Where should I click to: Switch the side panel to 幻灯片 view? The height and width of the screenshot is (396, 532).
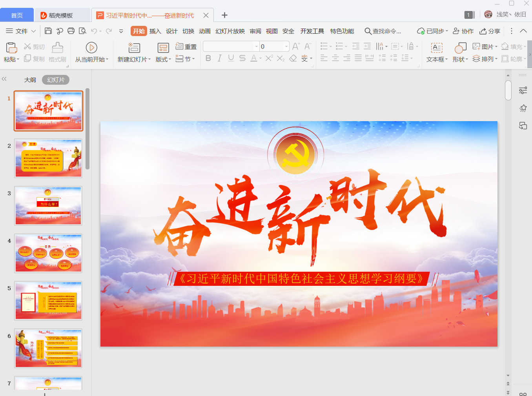coord(56,80)
